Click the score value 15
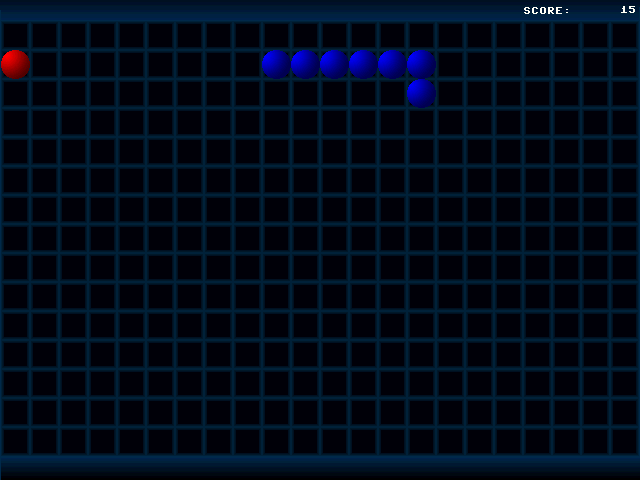 pyautogui.click(x=628, y=9)
